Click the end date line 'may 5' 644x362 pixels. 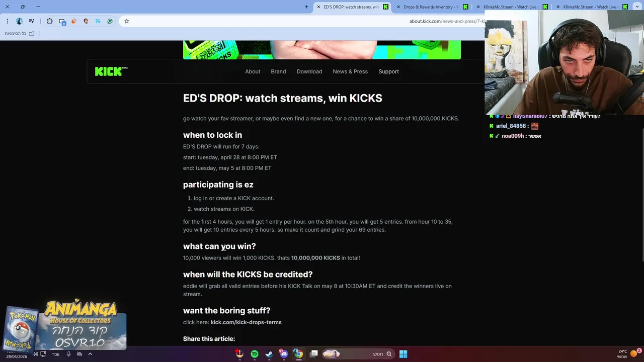click(x=227, y=168)
